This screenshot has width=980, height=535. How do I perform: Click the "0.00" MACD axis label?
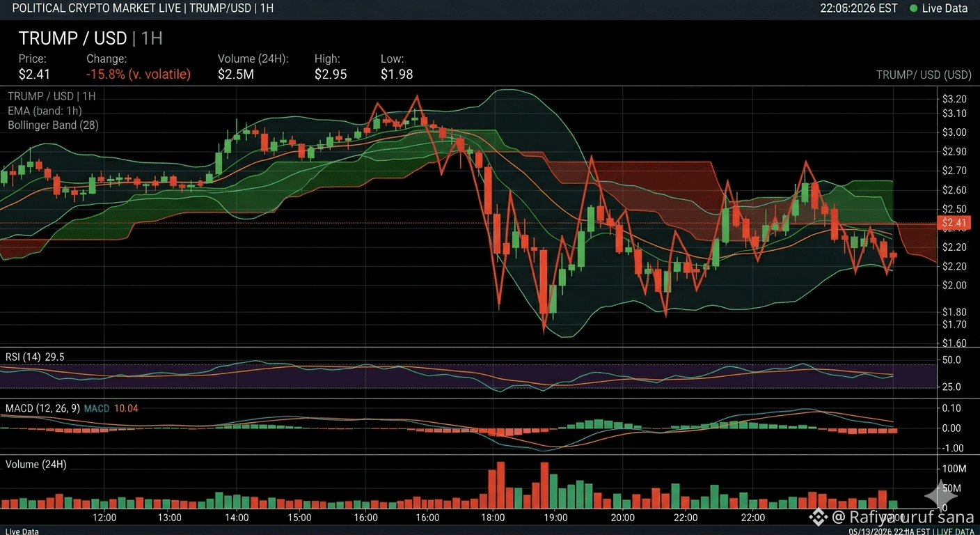951,428
